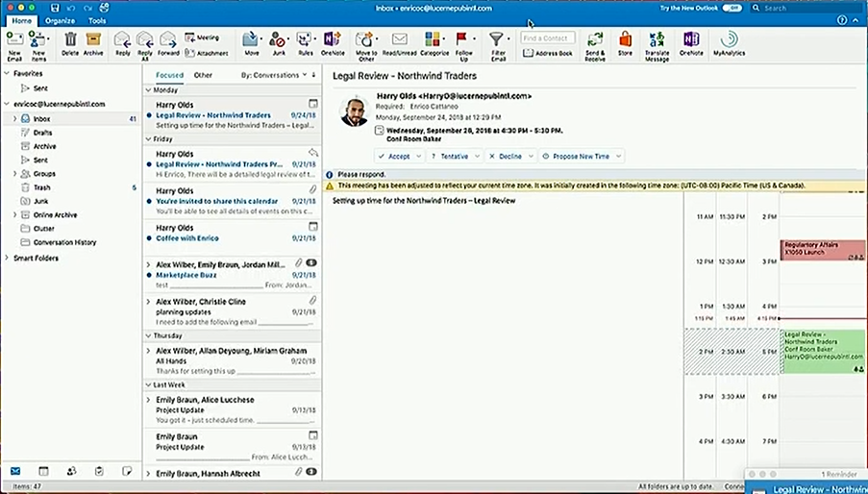Click the Search field in title bar
Viewport: 868px width, 494px height.
[806, 8]
